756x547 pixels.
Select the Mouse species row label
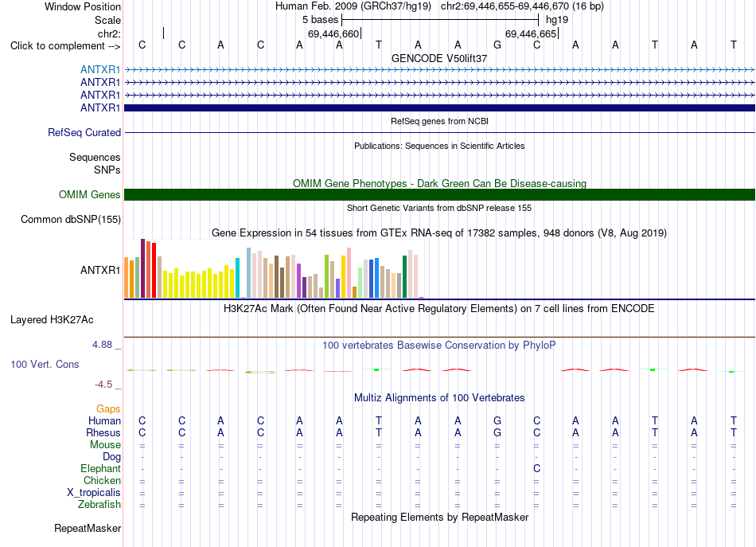(105, 445)
